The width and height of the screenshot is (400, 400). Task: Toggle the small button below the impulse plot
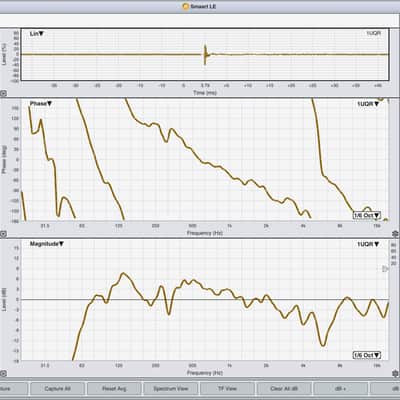[x=3, y=94]
